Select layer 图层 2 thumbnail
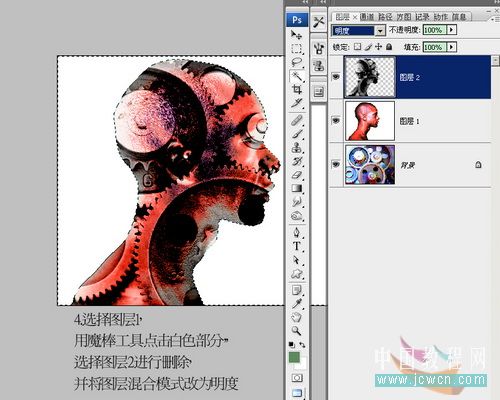 pos(370,77)
